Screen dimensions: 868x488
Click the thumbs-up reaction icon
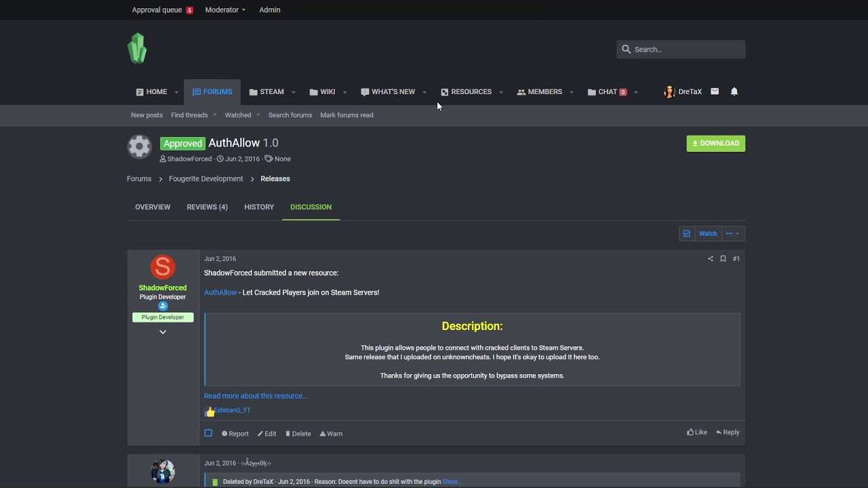(210, 411)
